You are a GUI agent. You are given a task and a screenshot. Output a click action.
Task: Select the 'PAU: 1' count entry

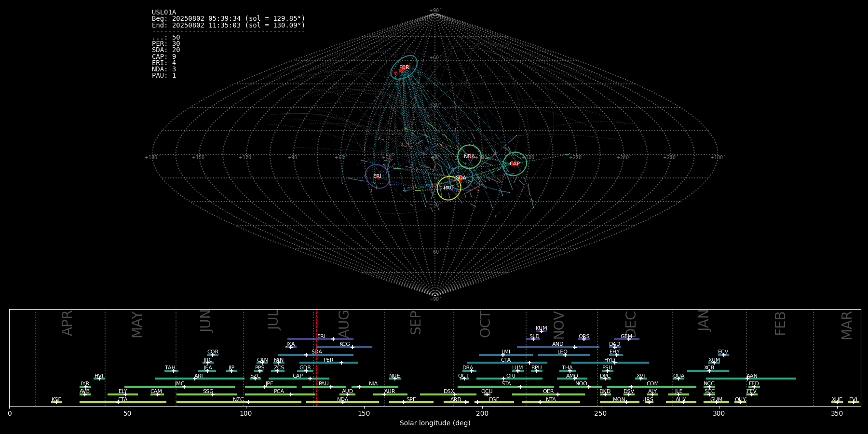164,75
